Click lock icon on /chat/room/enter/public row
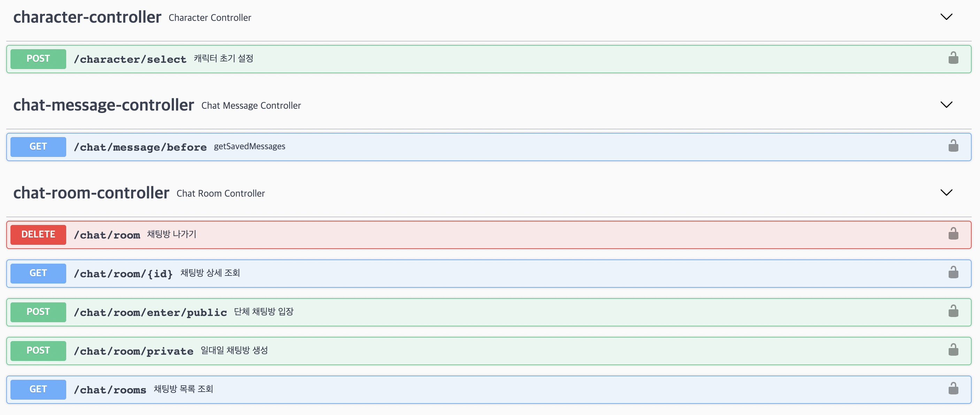 953,311
